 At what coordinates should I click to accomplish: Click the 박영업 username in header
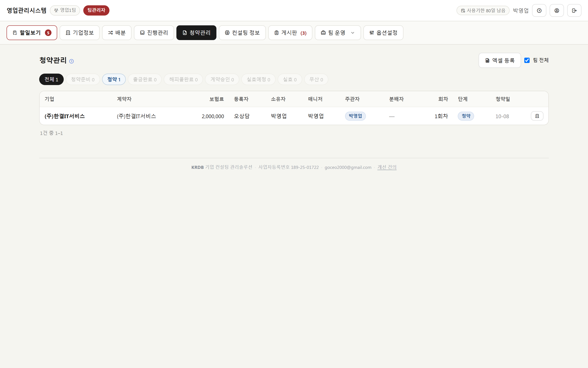pyautogui.click(x=521, y=10)
